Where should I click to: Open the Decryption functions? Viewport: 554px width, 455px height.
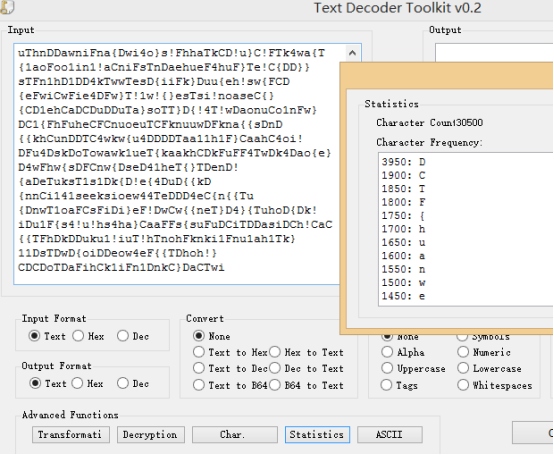pyautogui.click(x=151, y=435)
